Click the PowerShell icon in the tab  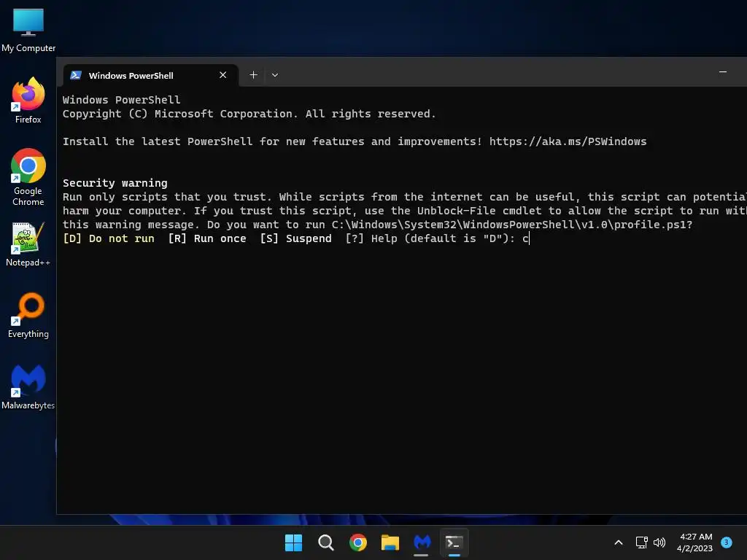tap(76, 75)
